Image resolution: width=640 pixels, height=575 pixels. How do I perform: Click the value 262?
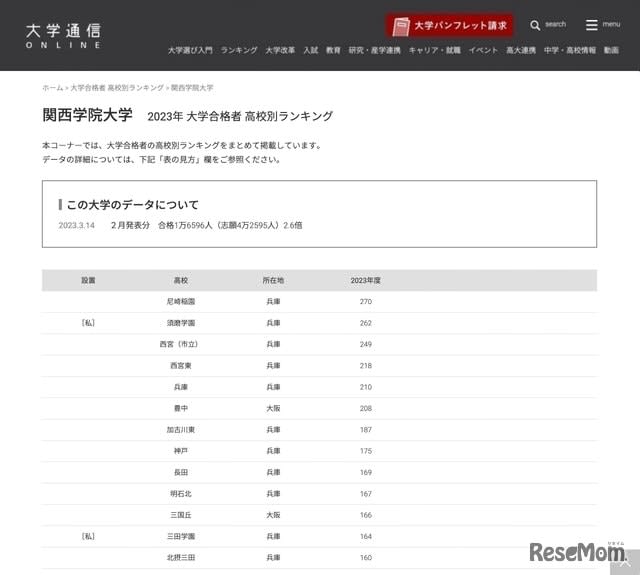point(366,323)
